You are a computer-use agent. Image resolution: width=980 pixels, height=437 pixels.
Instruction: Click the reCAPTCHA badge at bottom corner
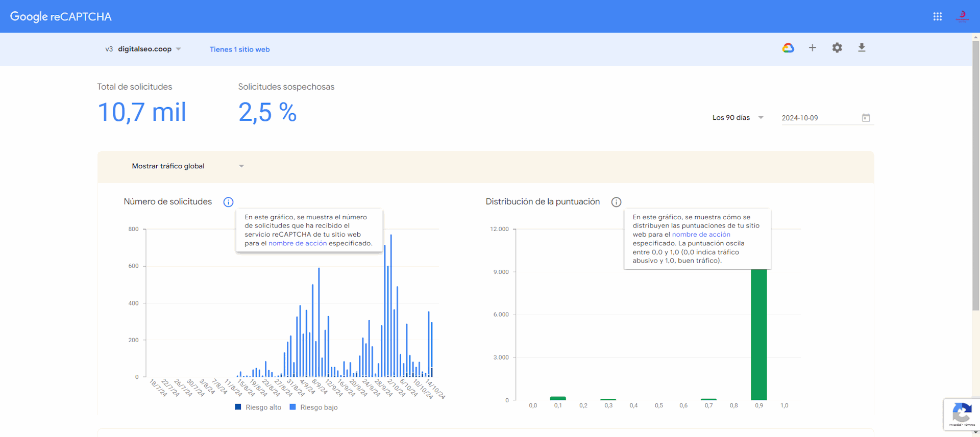click(x=962, y=414)
